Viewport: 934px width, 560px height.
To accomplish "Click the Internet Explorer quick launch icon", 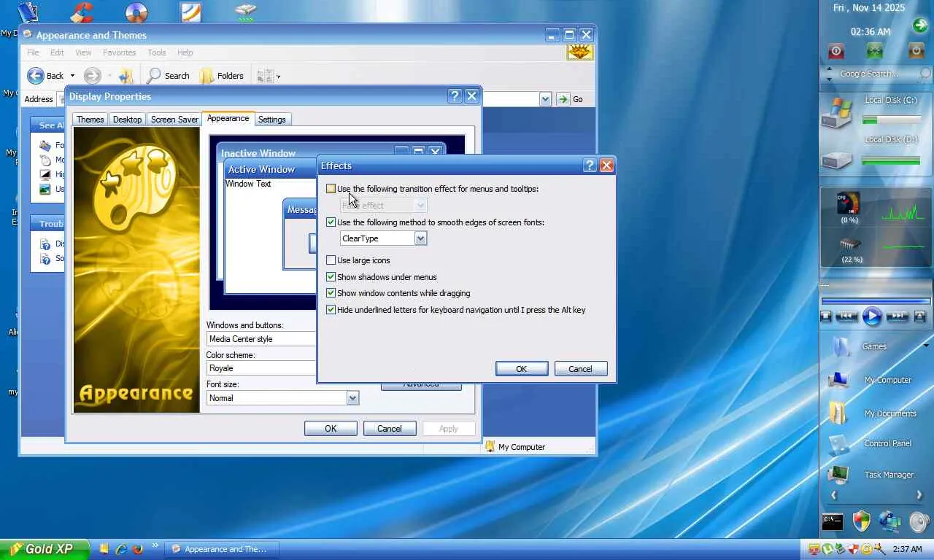I will [x=121, y=549].
